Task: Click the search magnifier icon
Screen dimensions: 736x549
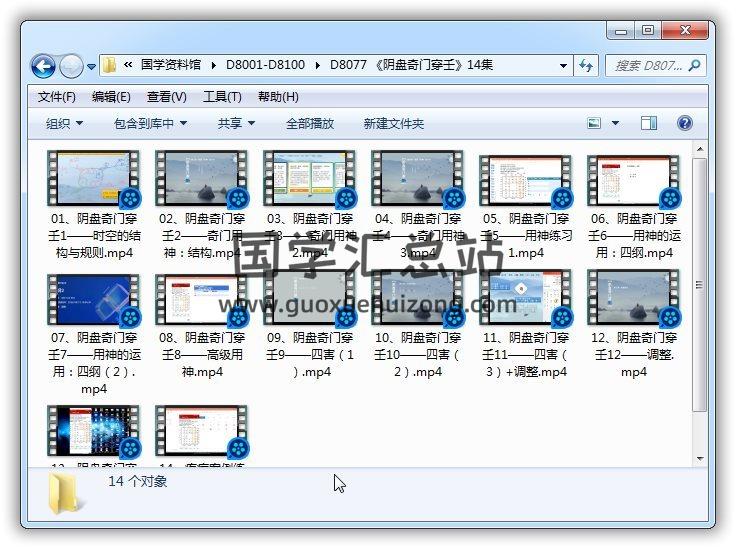Action: click(695, 65)
